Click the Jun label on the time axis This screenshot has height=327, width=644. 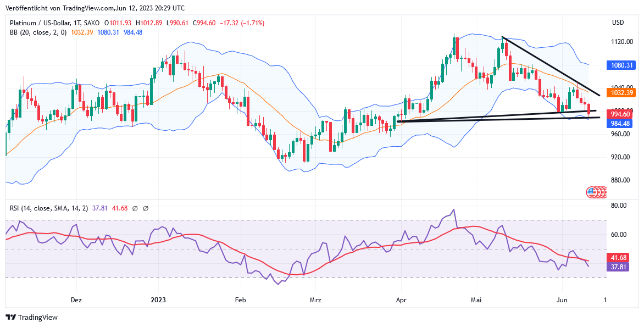pos(562,301)
